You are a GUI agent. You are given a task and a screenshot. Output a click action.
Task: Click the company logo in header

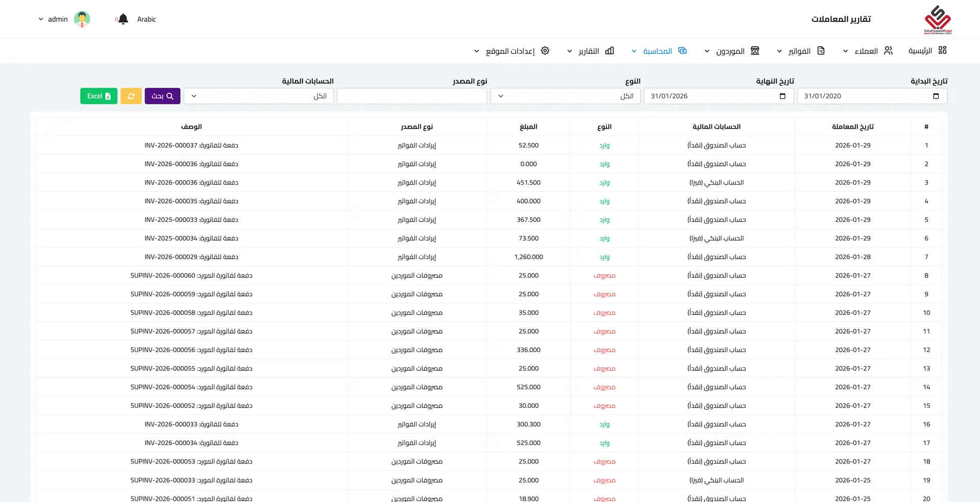[x=938, y=19]
